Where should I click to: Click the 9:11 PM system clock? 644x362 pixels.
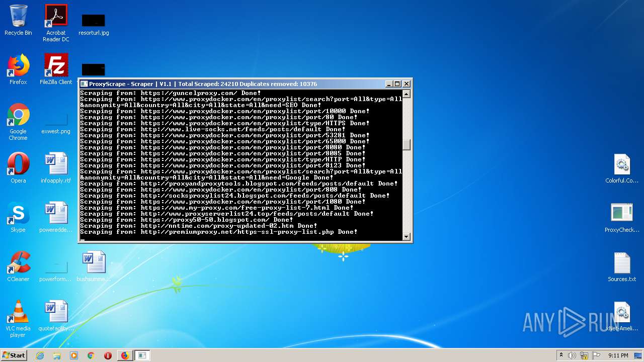point(618,355)
